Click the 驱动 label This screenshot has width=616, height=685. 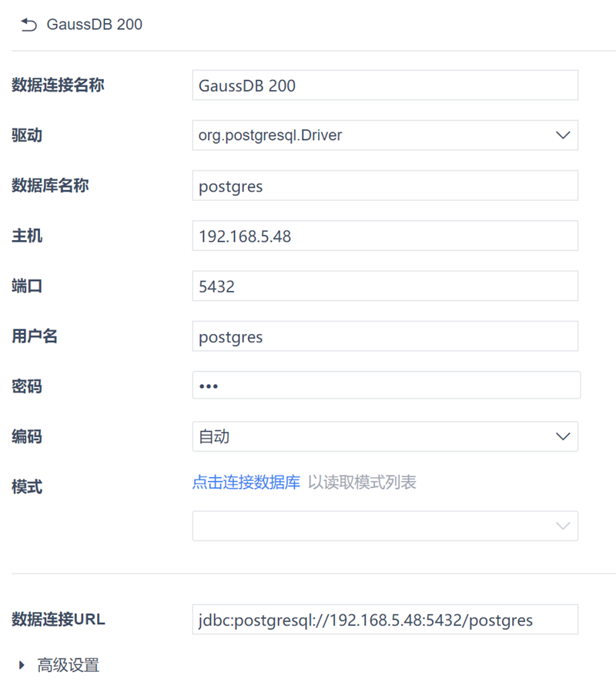tap(27, 135)
